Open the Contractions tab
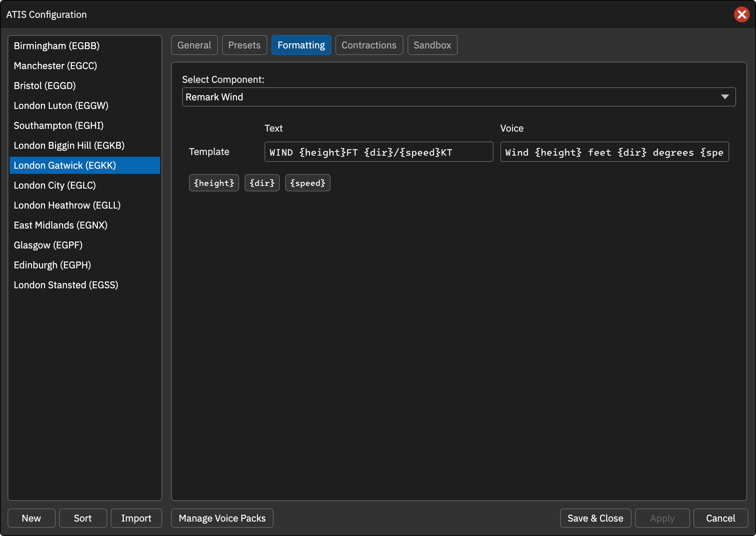The width and height of the screenshot is (756, 536). [x=369, y=45]
